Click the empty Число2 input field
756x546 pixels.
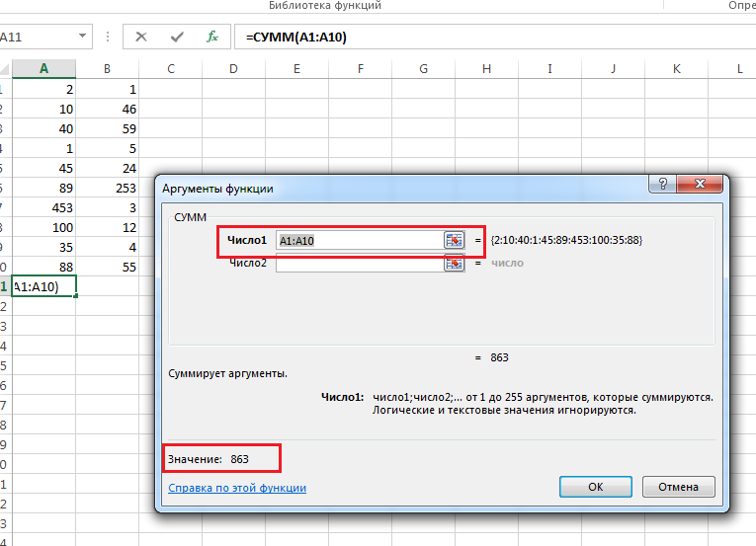[359, 263]
